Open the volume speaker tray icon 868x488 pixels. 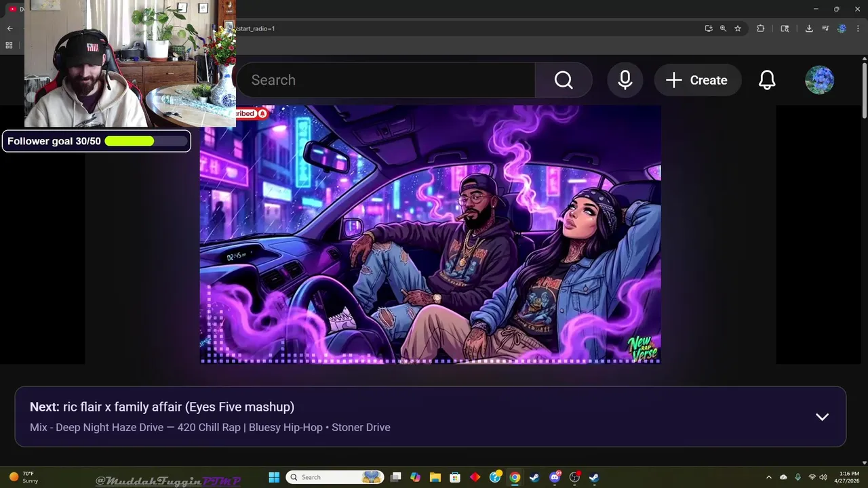pos(823,477)
